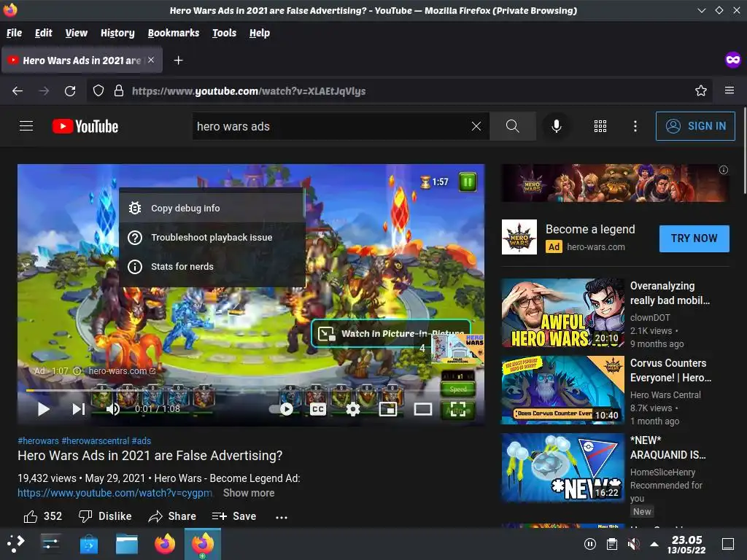747x560 pixels.
Task: Dislike the video
Action: [105, 516]
